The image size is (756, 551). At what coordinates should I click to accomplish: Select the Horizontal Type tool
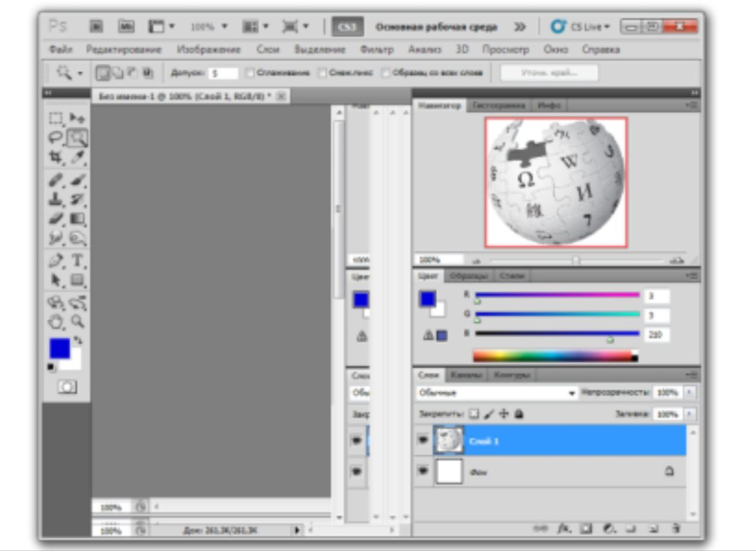click(x=78, y=260)
